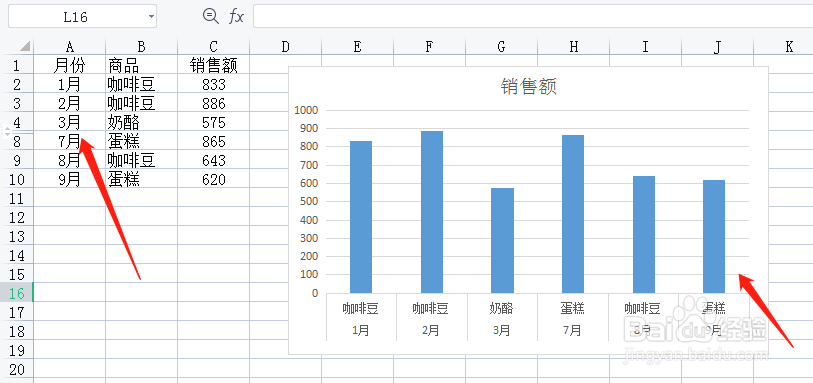Select row 11 header

[x=17, y=198]
